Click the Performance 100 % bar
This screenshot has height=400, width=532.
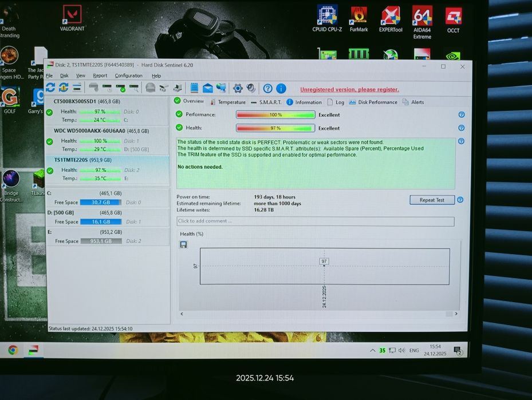[x=275, y=114]
